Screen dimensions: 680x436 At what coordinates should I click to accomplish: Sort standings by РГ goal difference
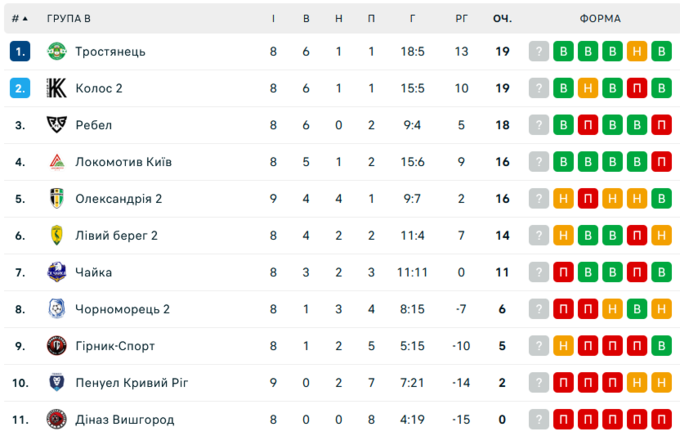(x=461, y=19)
